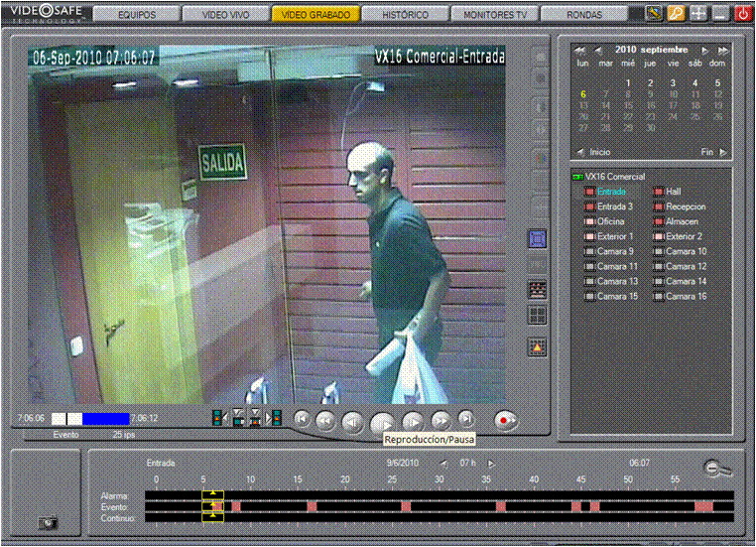Go to previous month in calendar
Viewport: 756px width, 547px height.
[x=598, y=51]
